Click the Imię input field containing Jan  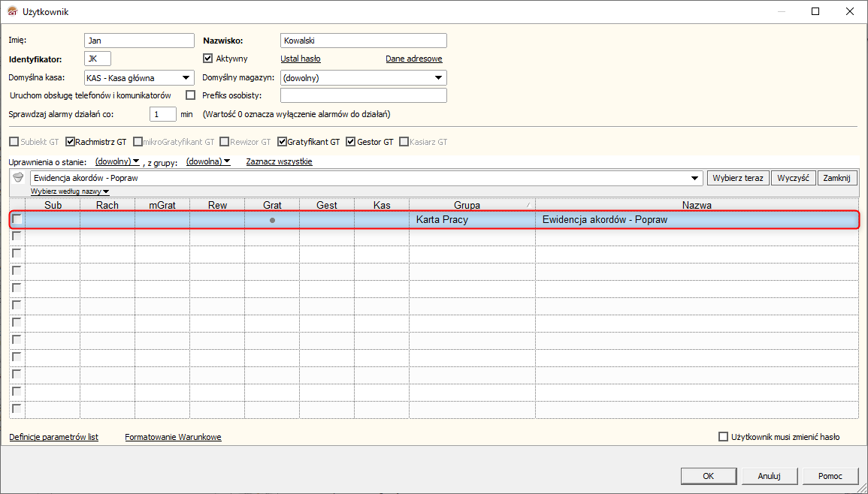(x=140, y=41)
